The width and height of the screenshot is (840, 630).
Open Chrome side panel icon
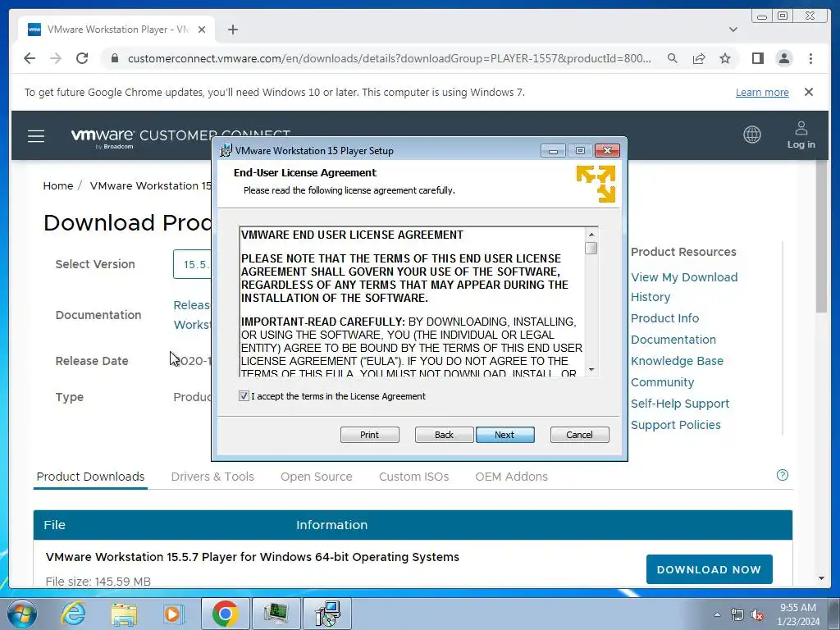(757, 58)
